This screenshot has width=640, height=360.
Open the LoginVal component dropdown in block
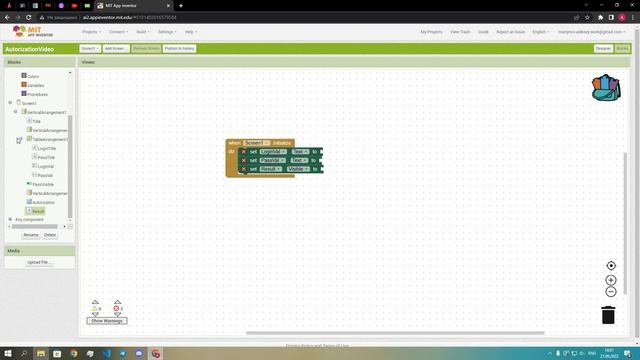tap(273, 152)
